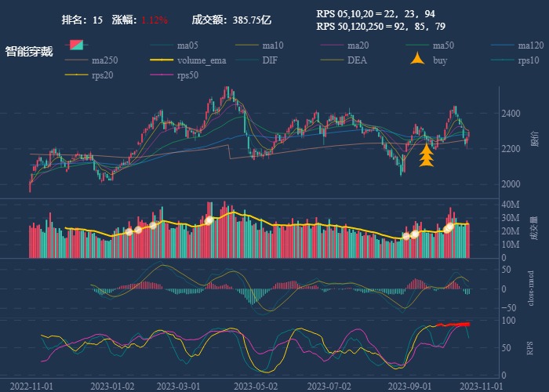Click the red RPS highlight markers near 100
Image resolution: width=549 pixels, height=392 pixels.
coord(453,324)
